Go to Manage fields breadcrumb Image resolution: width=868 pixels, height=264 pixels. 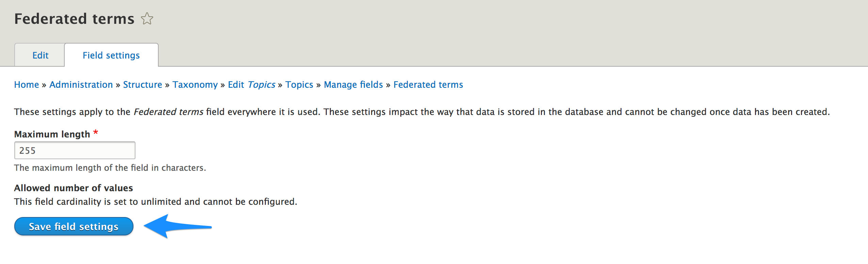353,84
